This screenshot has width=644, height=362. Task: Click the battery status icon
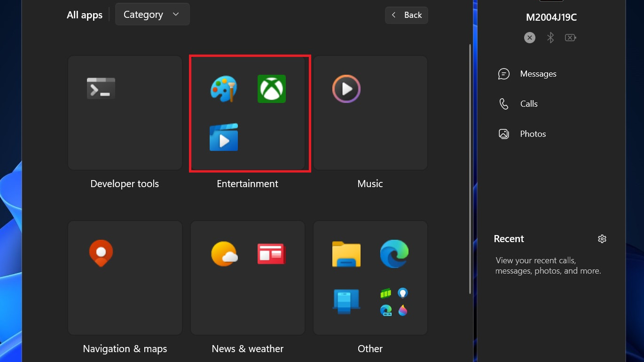(x=571, y=38)
